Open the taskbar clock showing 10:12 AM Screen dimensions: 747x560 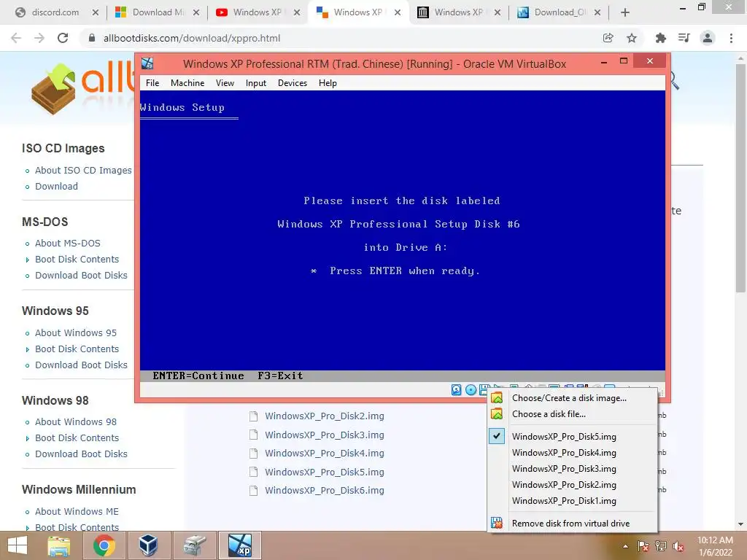pos(715,546)
